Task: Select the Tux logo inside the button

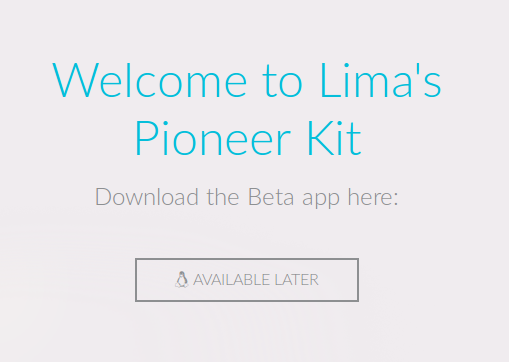Action: pyautogui.click(x=181, y=279)
